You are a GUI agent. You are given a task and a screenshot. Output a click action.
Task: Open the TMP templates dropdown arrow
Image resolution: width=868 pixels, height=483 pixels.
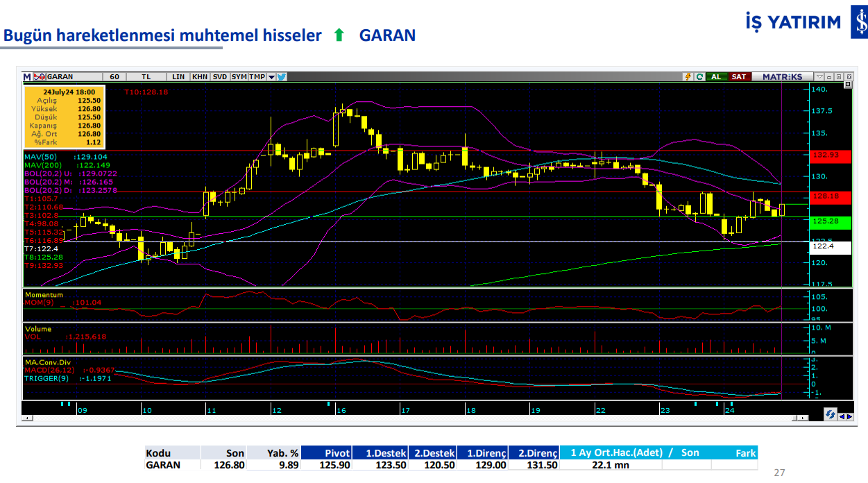[x=272, y=76]
